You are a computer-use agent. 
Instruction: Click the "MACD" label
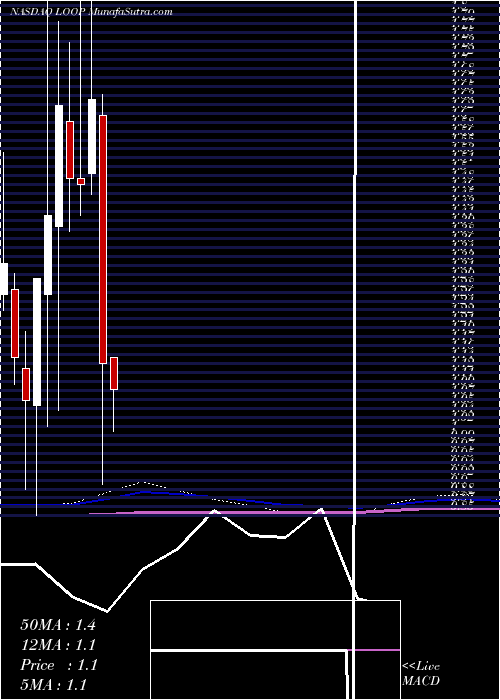coord(421,681)
